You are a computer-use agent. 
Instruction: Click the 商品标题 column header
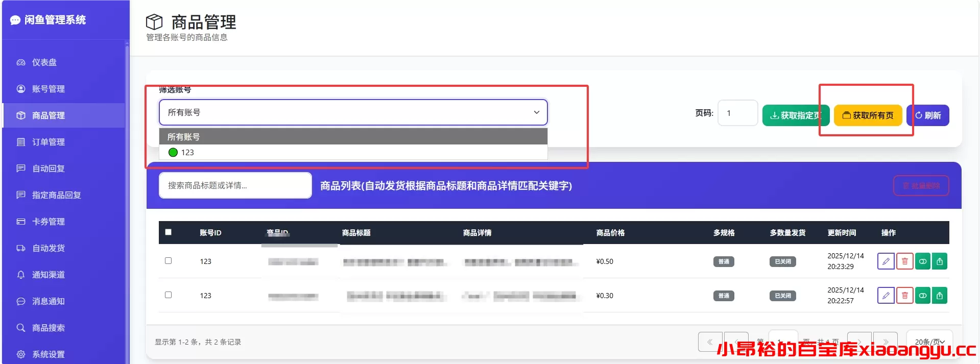tap(356, 233)
